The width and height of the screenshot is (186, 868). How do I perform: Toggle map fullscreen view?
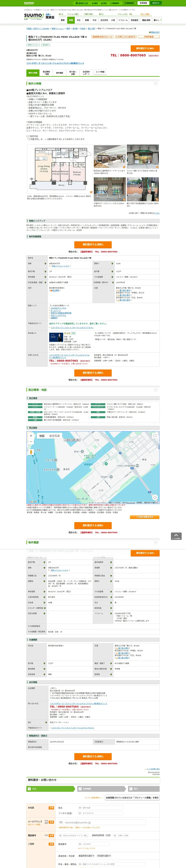(155, 436)
